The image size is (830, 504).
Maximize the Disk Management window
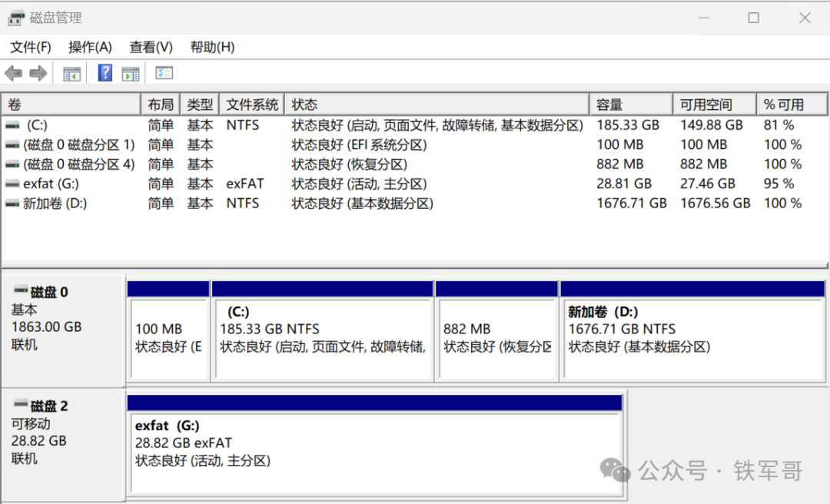(x=754, y=18)
